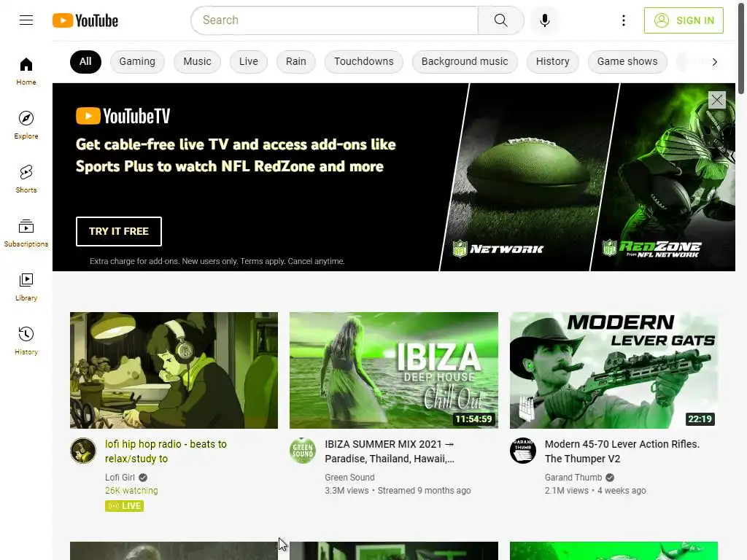The height and width of the screenshot is (560, 747).
Task: Click 3.3M views Streamed 9 months ago
Action: point(398,491)
